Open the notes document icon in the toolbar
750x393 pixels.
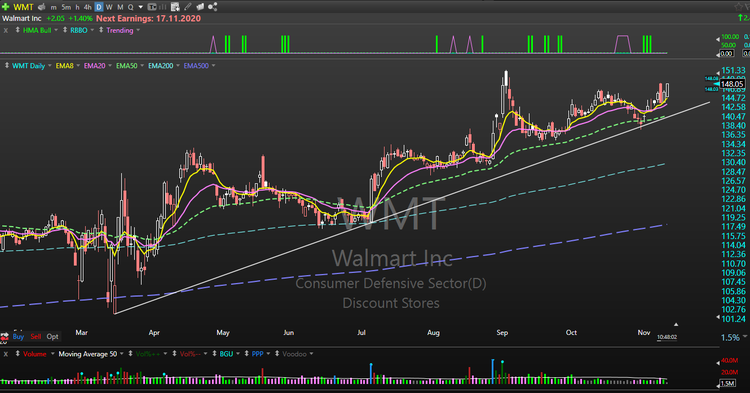[x=175, y=7]
